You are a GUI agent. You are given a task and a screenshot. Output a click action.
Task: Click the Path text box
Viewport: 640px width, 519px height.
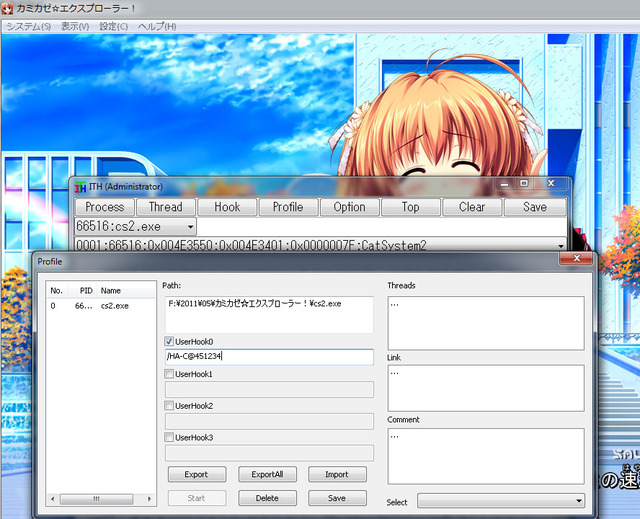click(x=269, y=315)
